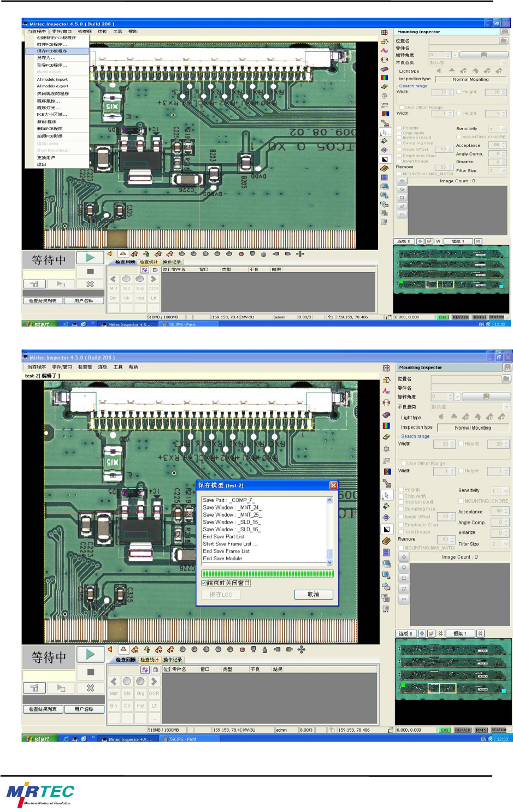Open 零件/窗口 menu in lower screenshot
513x812 pixels.
(62, 367)
